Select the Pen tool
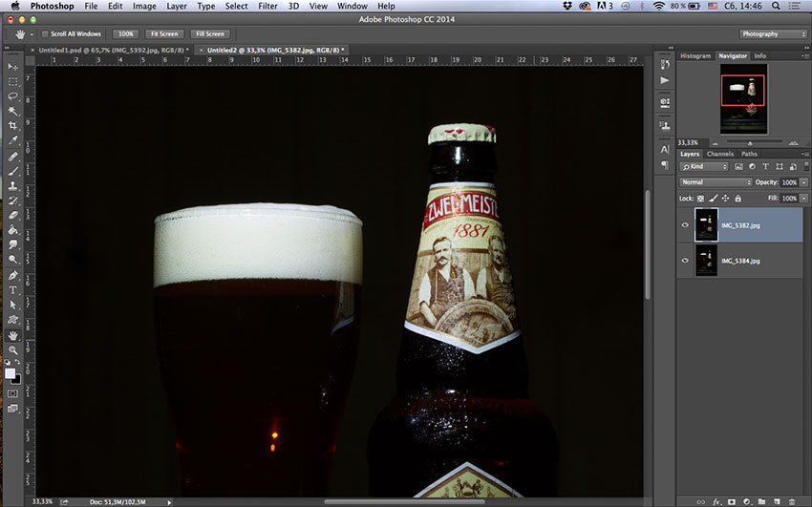 [x=13, y=275]
